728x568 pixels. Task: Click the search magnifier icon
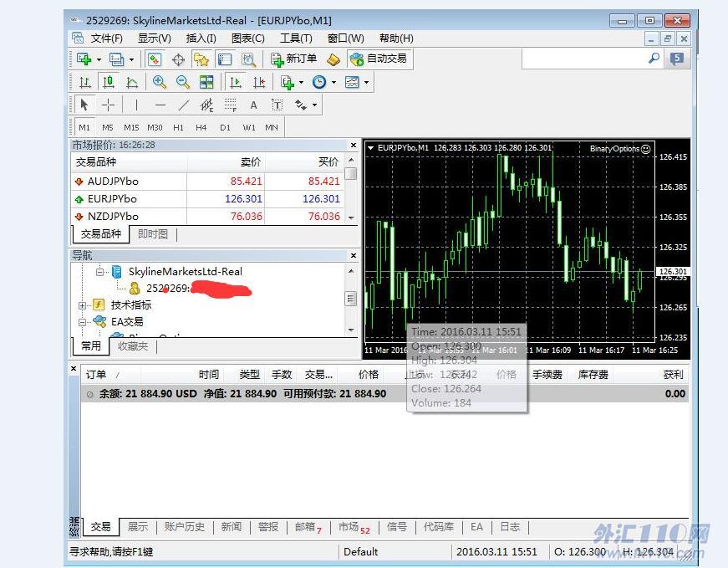click(654, 59)
